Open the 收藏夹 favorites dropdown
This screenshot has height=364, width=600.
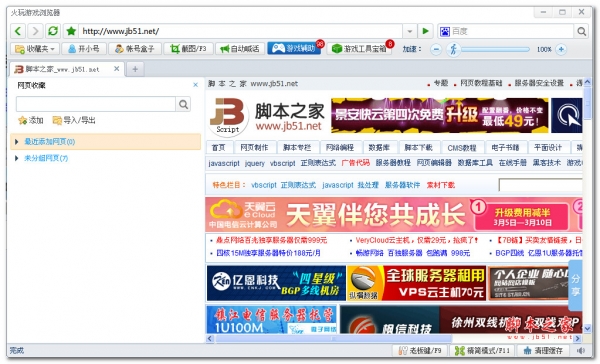pyautogui.click(x=35, y=49)
